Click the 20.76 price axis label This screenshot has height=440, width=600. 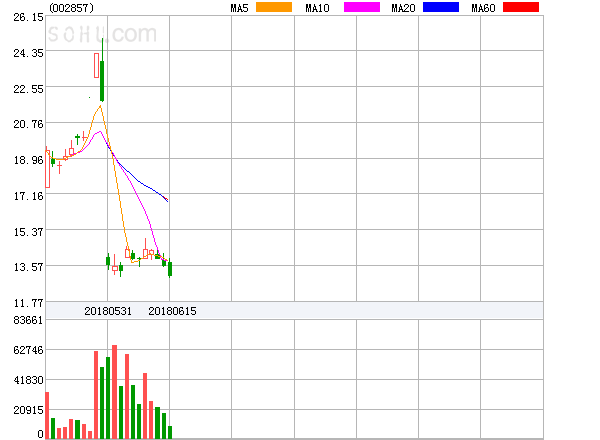click(28, 124)
